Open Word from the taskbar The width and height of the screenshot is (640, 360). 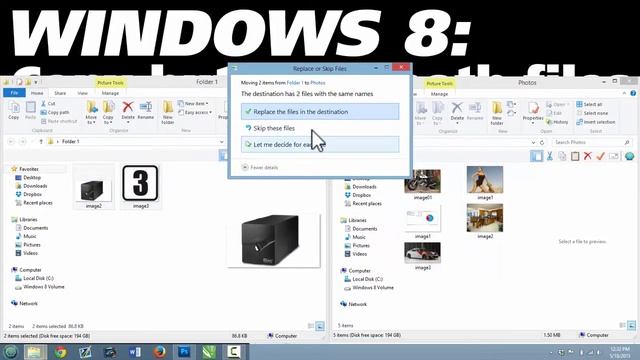point(135,352)
